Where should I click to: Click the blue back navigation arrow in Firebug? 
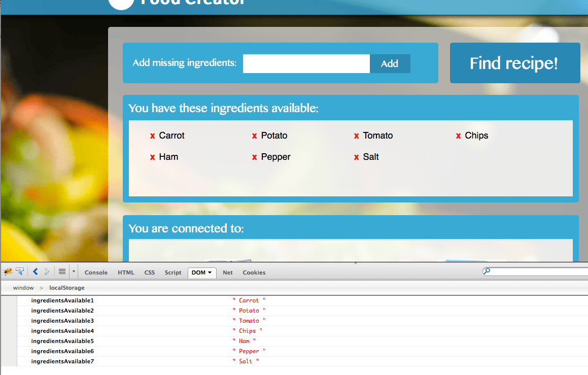(34, 271)
